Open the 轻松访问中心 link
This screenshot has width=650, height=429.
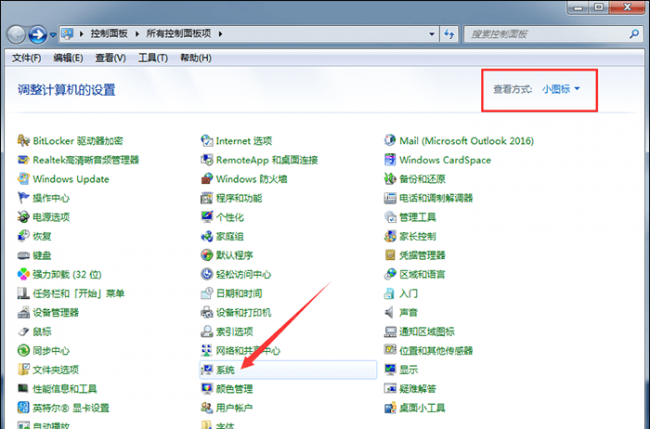click(x=243, y=274)
